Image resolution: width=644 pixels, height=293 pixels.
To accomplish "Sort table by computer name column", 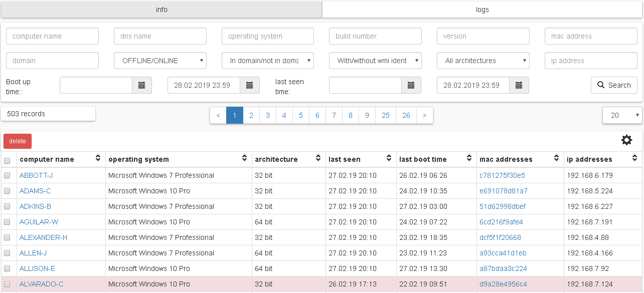I will pos(98,159).
